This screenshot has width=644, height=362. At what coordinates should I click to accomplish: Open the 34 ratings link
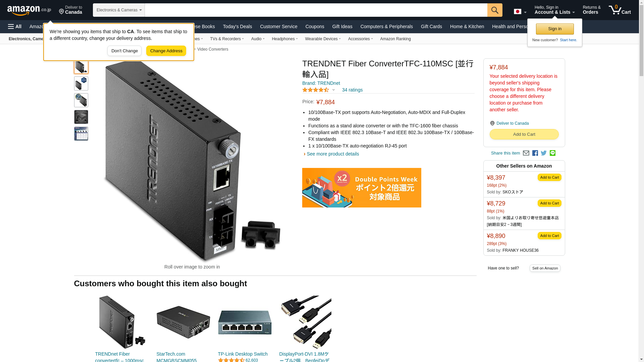pos(352,90)
